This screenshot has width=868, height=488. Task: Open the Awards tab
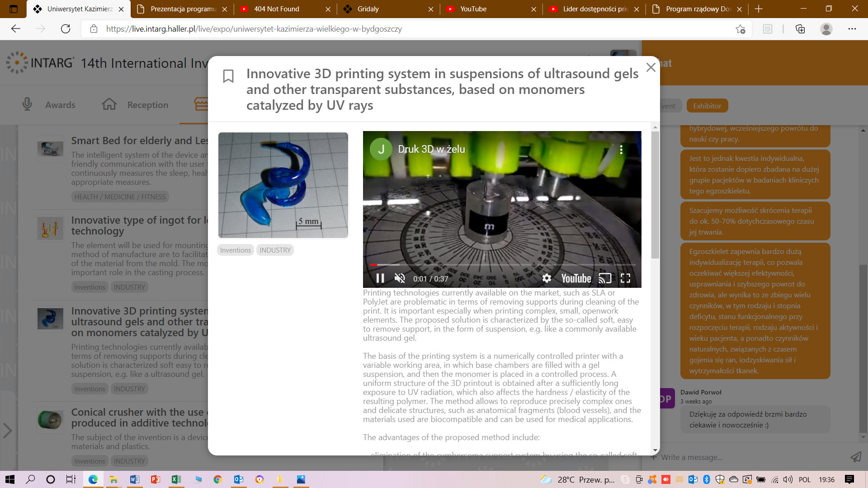click(x=49, y=105)
